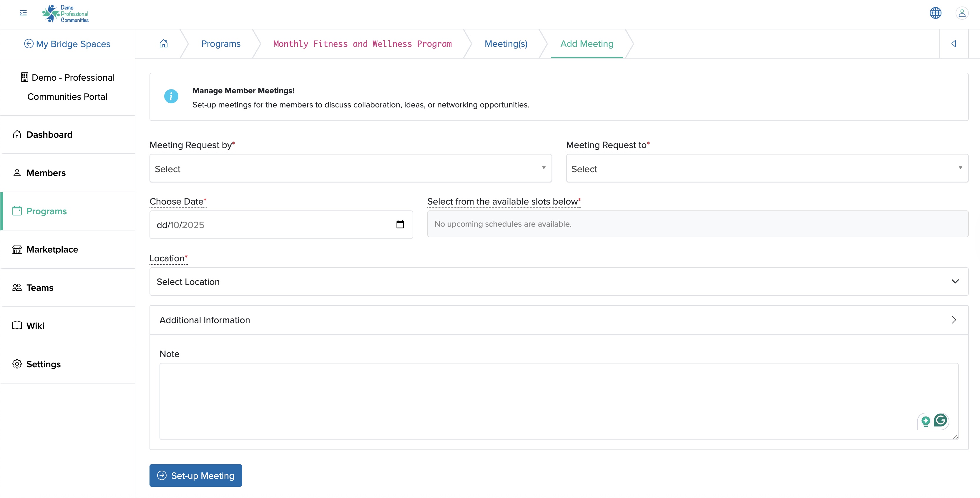Screen dimensions: 980x498
Task: Open the calendar picker icon
Action: [400, 225]
